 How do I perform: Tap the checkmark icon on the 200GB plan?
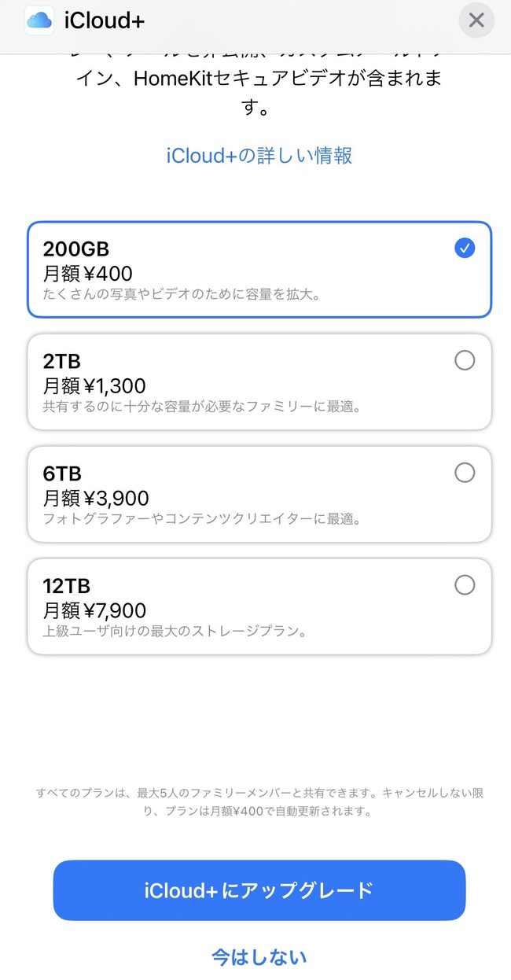(x=465, y=249)
